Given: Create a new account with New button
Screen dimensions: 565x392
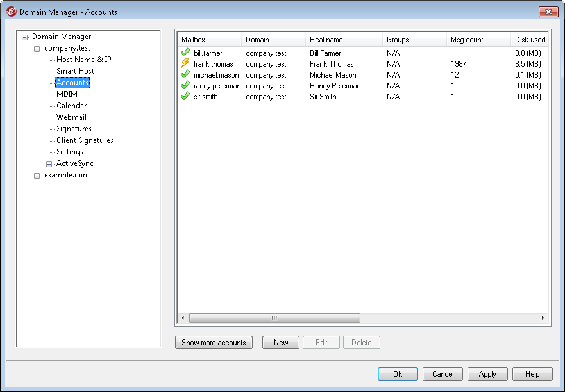Looking at the screenshot, I should click(x=281, y=343).
